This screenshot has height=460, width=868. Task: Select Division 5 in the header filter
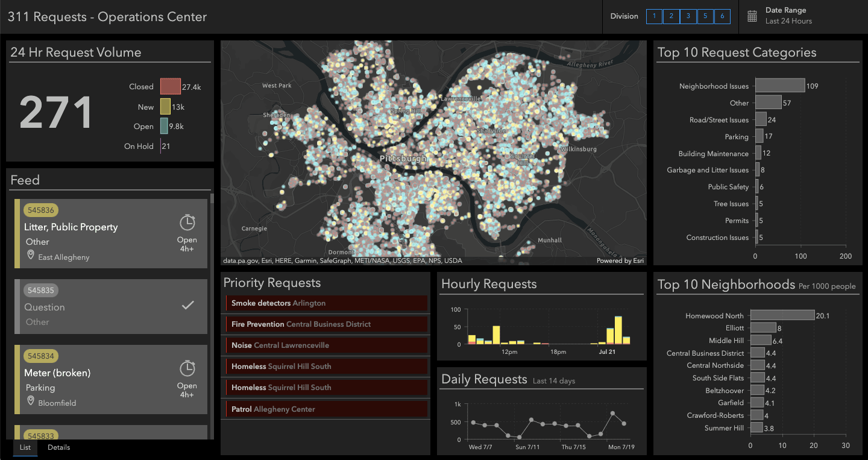pos(705,16)
